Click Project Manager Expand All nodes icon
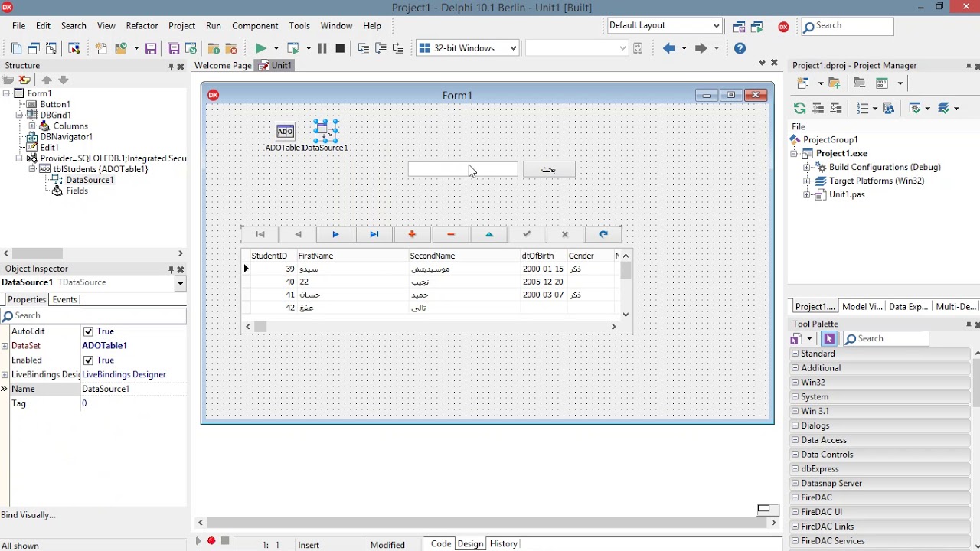 [818, 108]
